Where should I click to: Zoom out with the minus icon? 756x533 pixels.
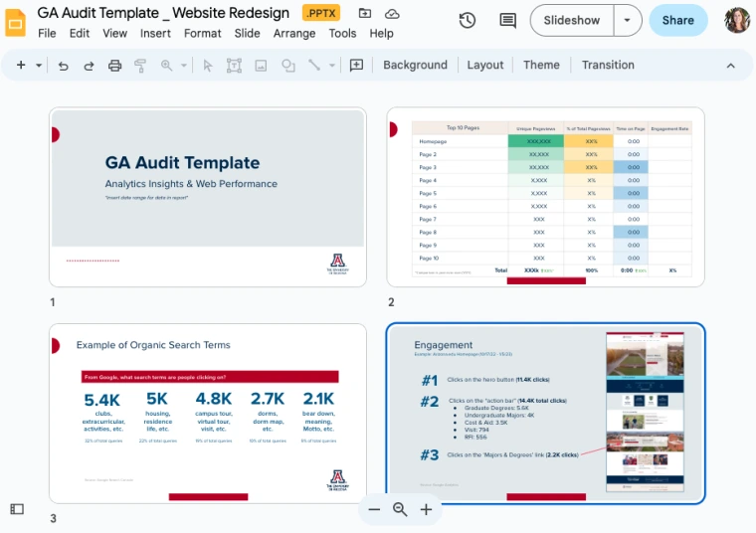click(x=374, y=509)
